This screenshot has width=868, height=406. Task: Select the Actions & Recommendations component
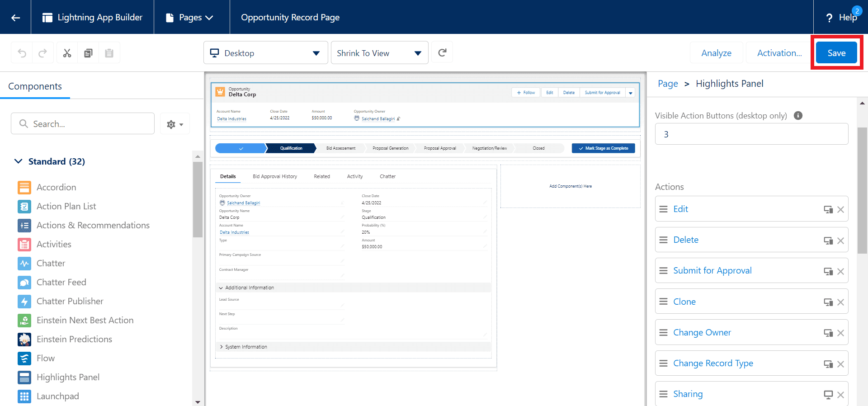(84, 225)
